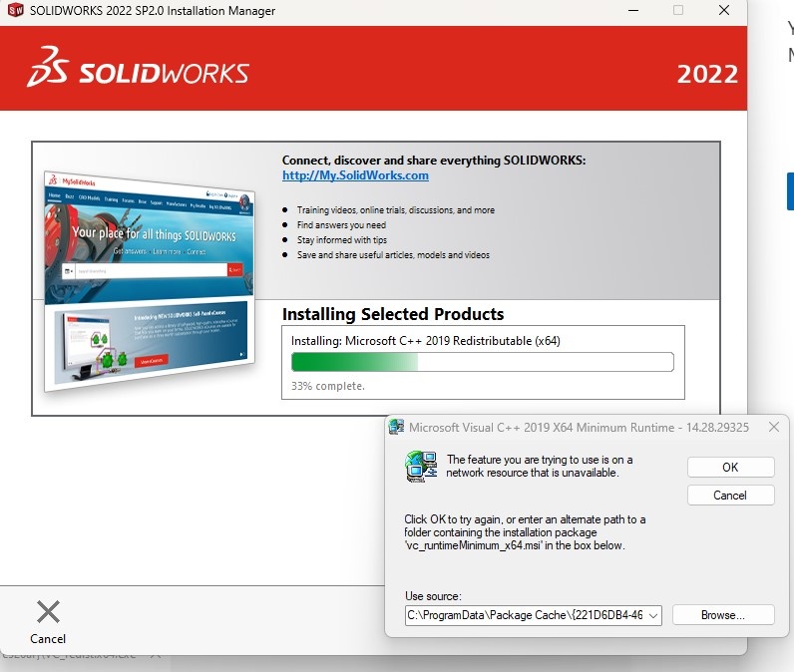Cancel the SOLIDWORKS installation with X icon
794x672 pixels.
pyautogui.click(x=48, y=622)
